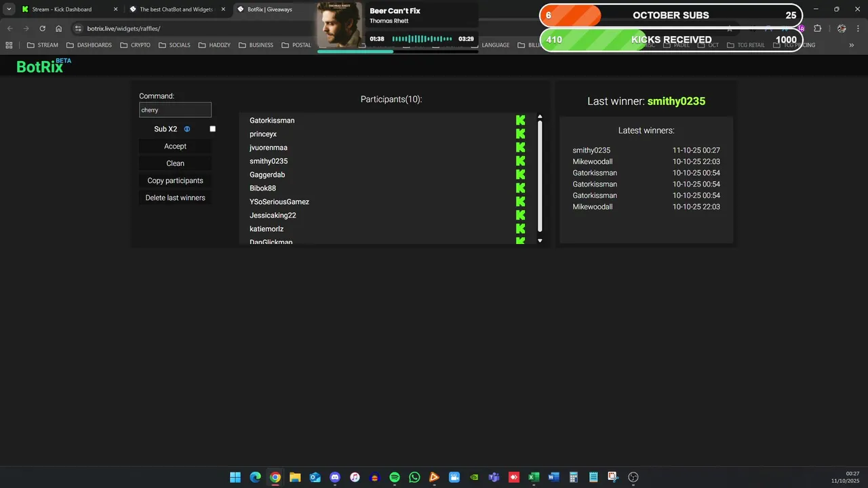The image size is (868, 488).
Task: Open the BUSINESS bookmarks folder
Action: pyautogui.click(x=256, y=45)
